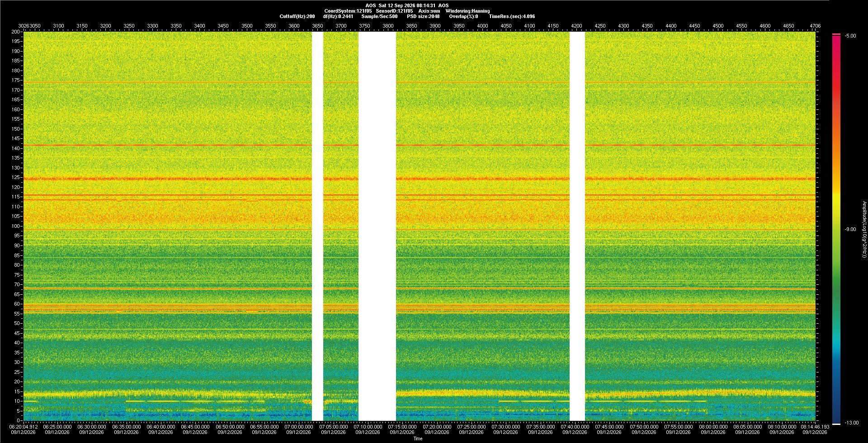Click the narrow white gap near 07:00:00
868x443 pixels.
click(318, 226)
